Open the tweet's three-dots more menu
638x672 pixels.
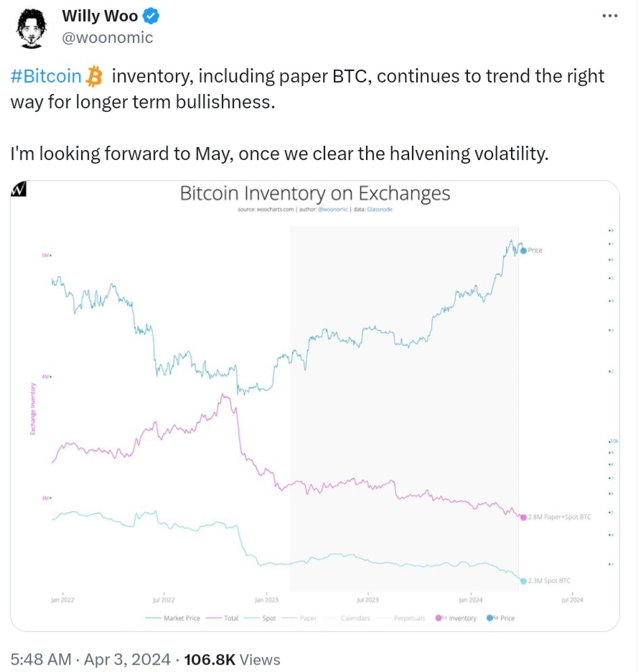pyautogui.click(x=609, y=16)
